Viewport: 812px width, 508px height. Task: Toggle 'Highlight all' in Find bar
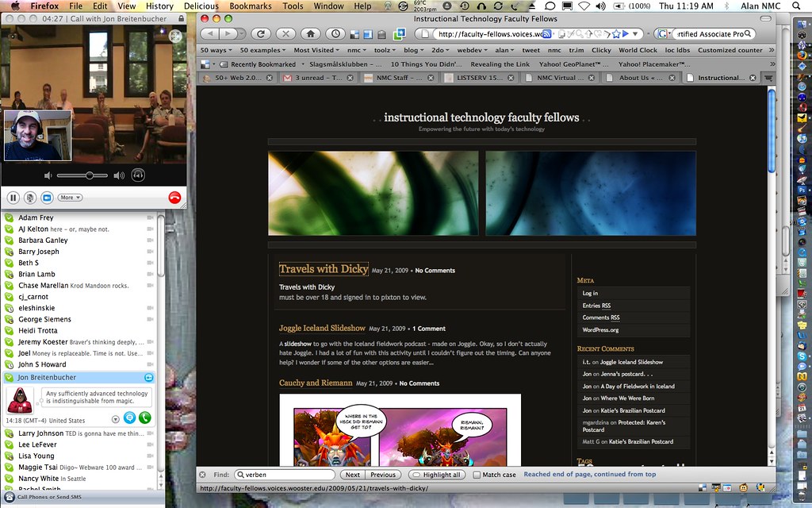click(x=437, y=475)
